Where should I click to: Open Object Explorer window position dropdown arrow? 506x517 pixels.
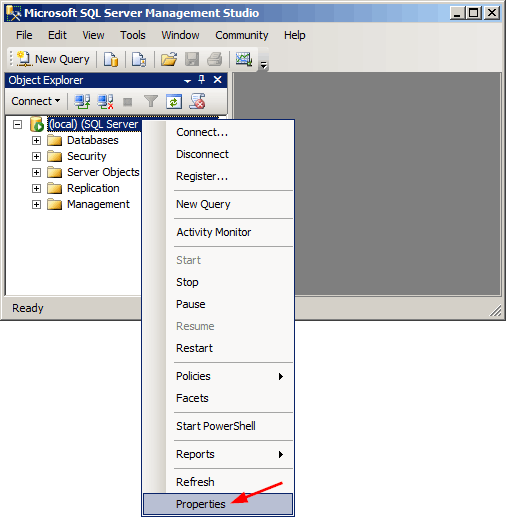[x=187, y=81]
